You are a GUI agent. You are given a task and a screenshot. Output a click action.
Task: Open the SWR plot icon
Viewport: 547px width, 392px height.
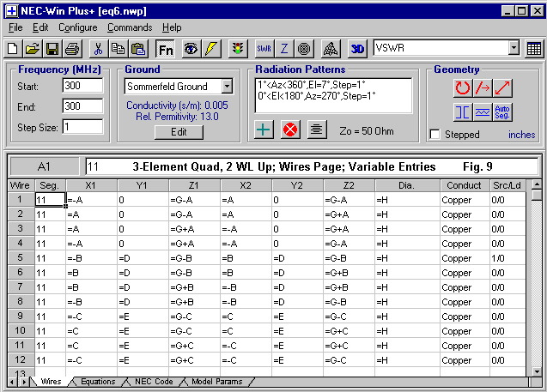coord(264,49)
